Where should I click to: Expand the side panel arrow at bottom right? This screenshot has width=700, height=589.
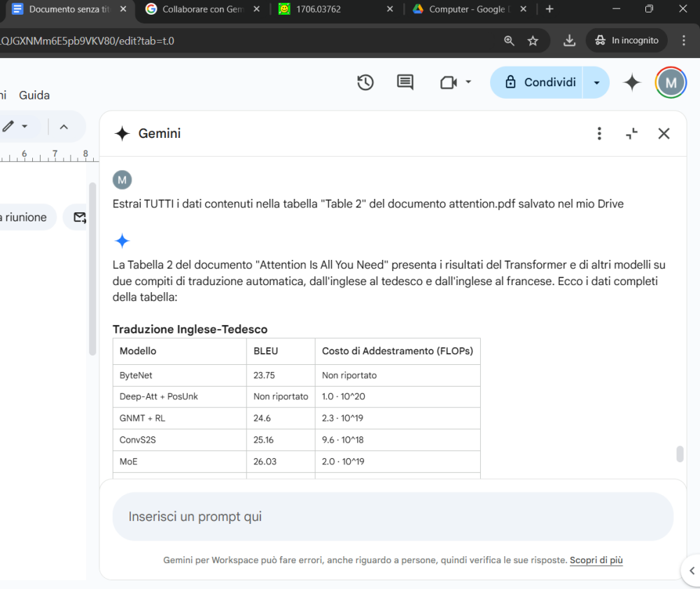coord(692,570)
